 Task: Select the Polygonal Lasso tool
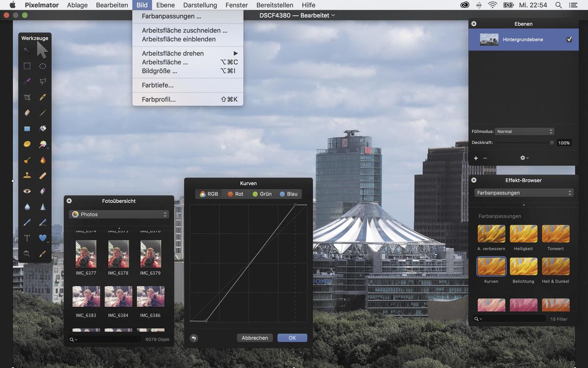click(43, 81)
